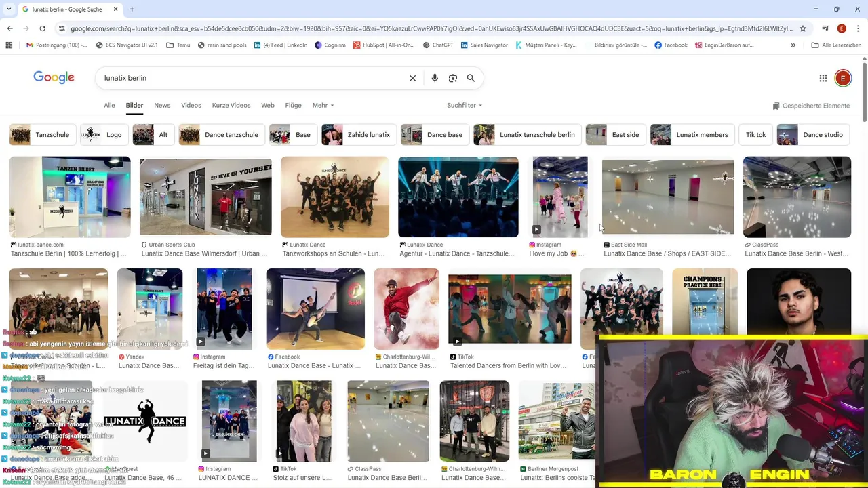Open the LinkedIn Feed bookmark
The height and width of the screenshot is (488, 868).
[280, 45]
